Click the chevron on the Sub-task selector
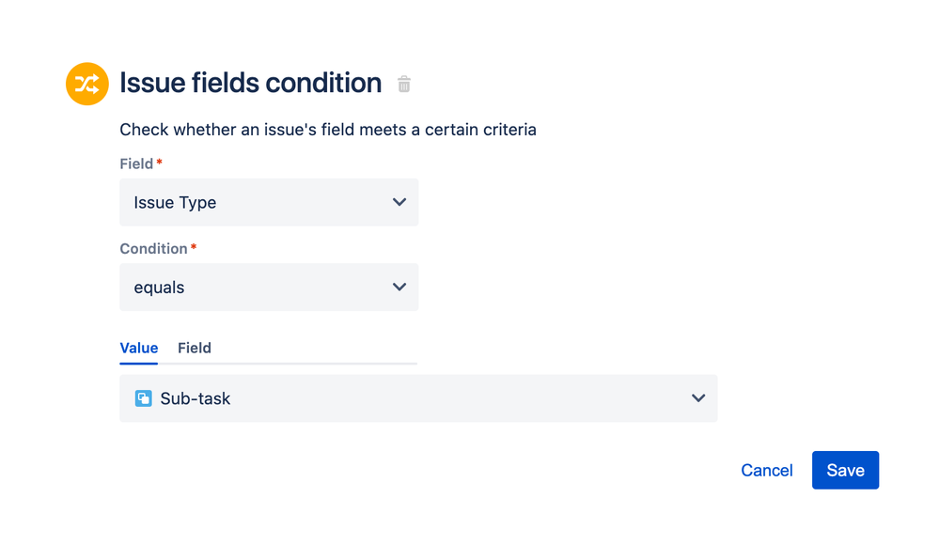 697,397
